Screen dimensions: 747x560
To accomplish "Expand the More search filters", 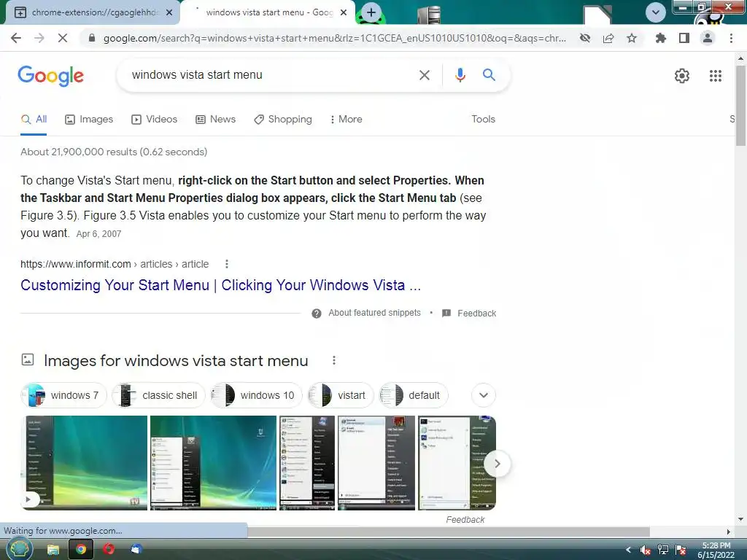I will coord(347,119).
